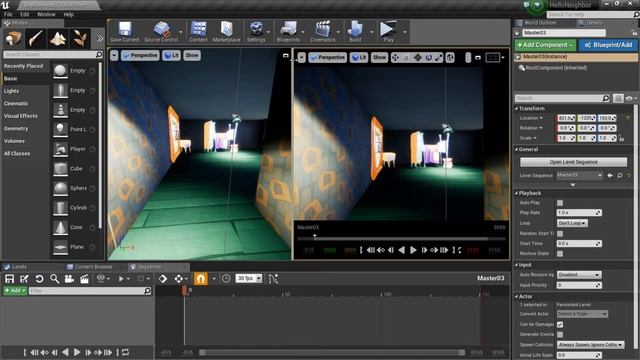Open Settings toolbar icon
Screen dimensions: 640x360
pyautogui.click(x=256, y=32)
